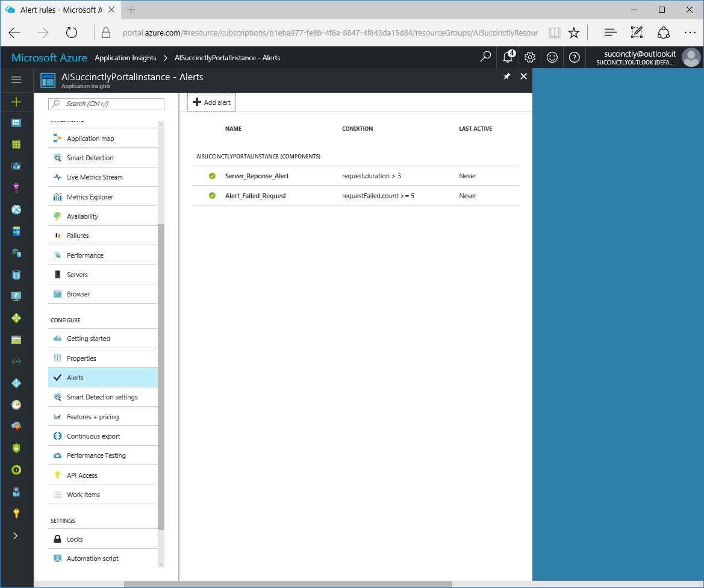Open Performance Testing
This screenshot has width=704, height=588.
click(103, 455)
